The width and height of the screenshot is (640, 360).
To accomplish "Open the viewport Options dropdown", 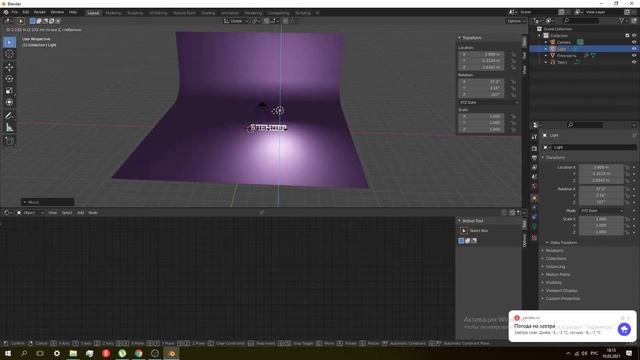I will (516, 21).
